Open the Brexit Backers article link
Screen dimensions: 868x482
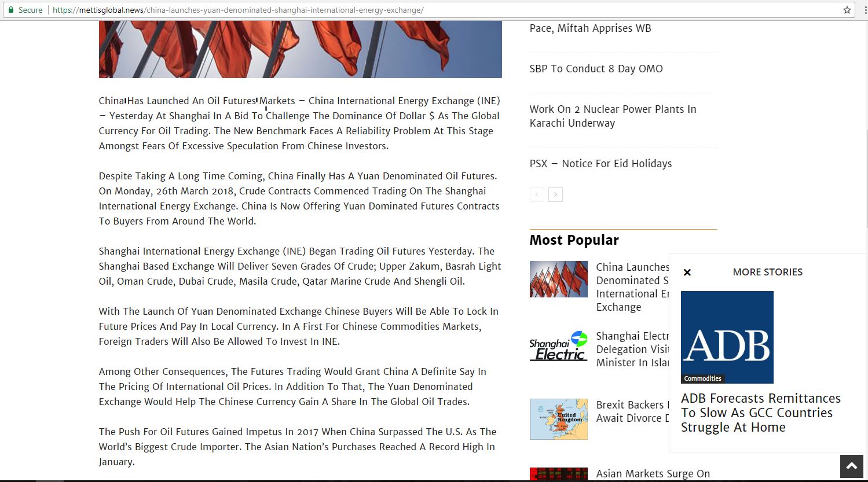[632, 411]
